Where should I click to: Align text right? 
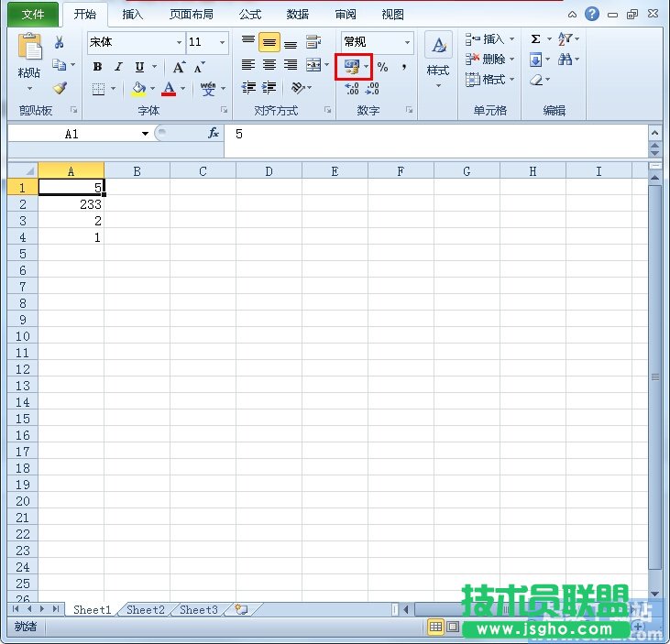point(291,65)
